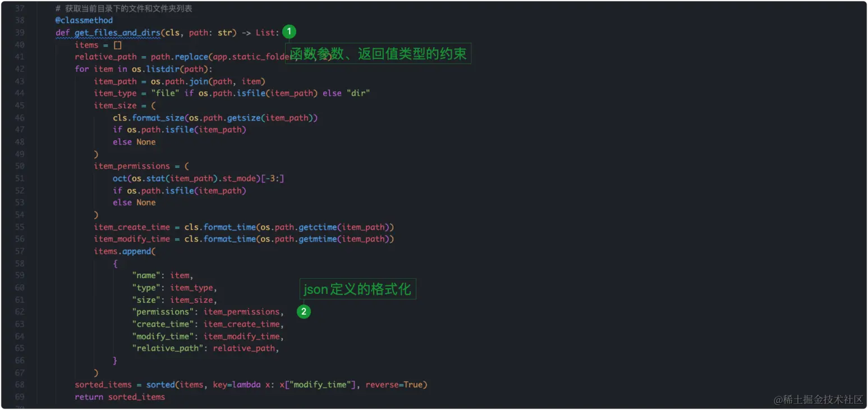Click the 'item_permissions = (' assignment

click(x=141, y=166)
